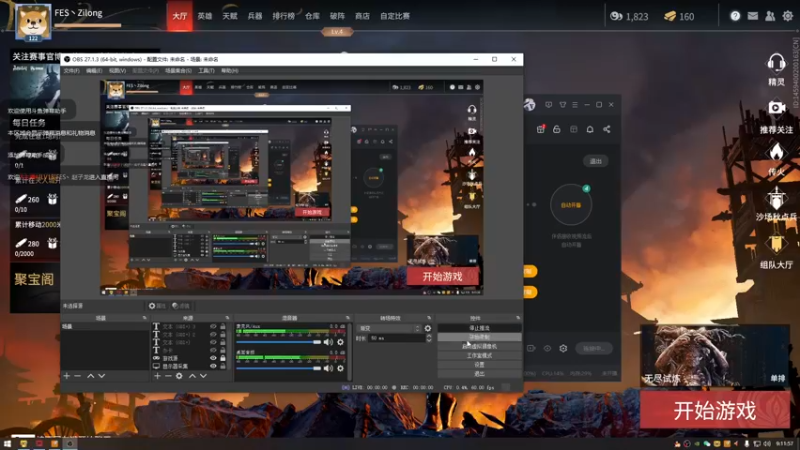
Task: Click the 退出 pill button in assistant
Action: [595, 161]
